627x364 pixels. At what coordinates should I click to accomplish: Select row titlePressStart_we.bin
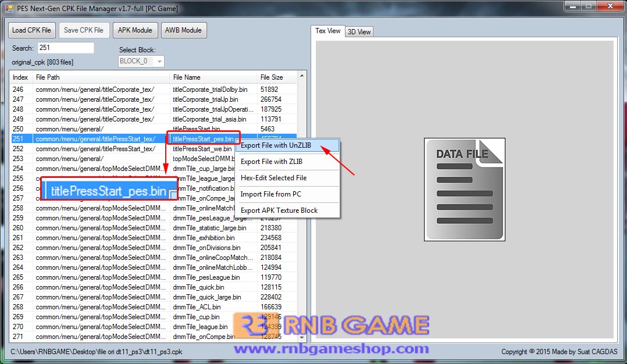153,149
